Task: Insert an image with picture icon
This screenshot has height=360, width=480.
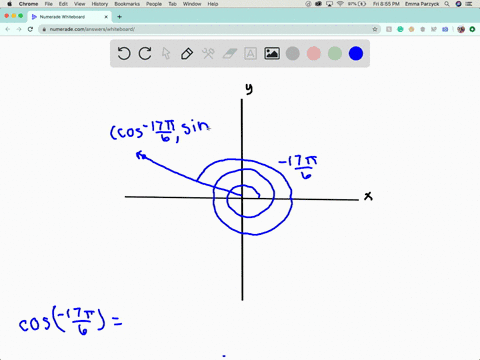Action: click(272, 53)
